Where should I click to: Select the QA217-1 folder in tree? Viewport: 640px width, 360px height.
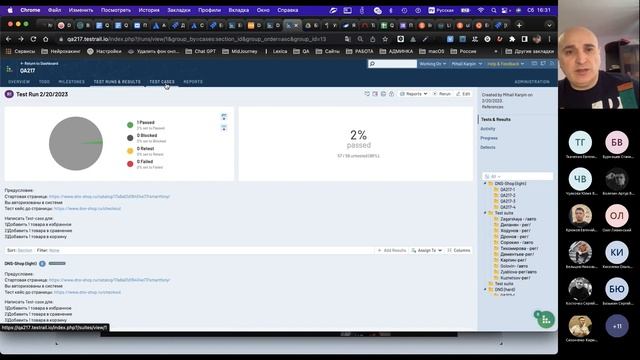(507, 190)
